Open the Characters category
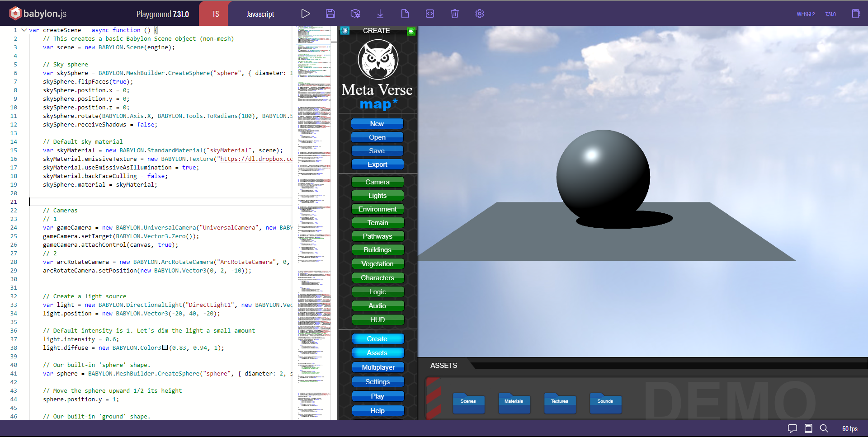 pos(377,278)
